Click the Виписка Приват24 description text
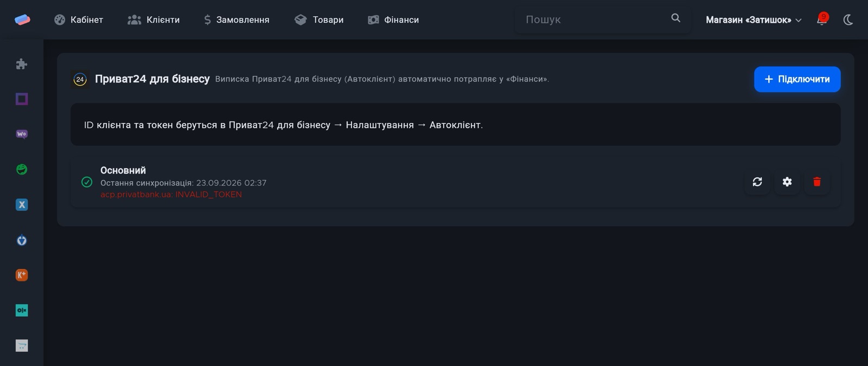868x366 pixels. coord(382,79)
